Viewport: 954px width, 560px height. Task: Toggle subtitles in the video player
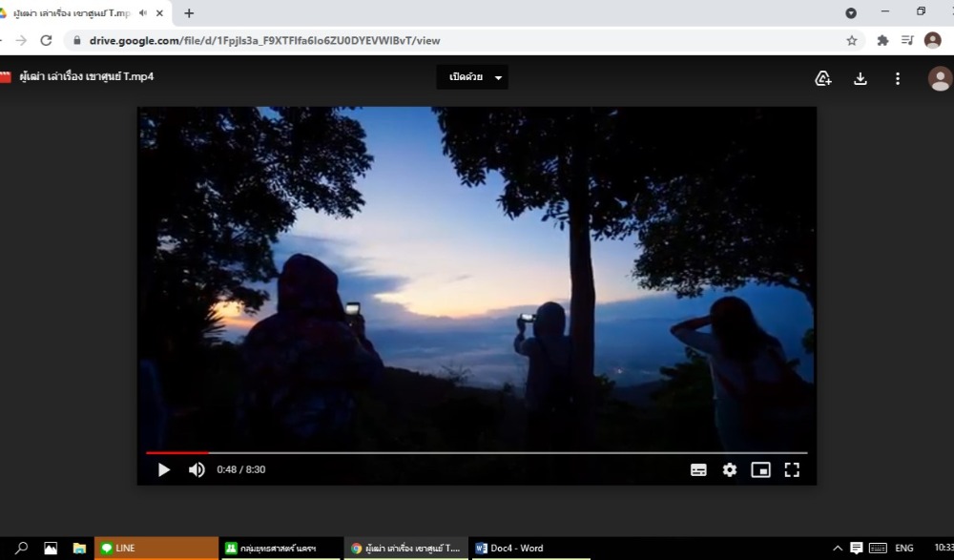point(698,470)
